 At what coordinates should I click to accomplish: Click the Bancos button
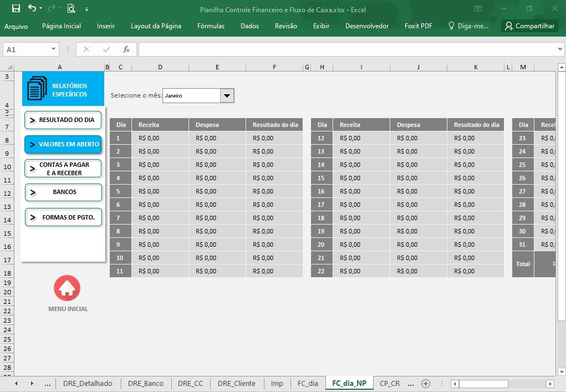64,192
